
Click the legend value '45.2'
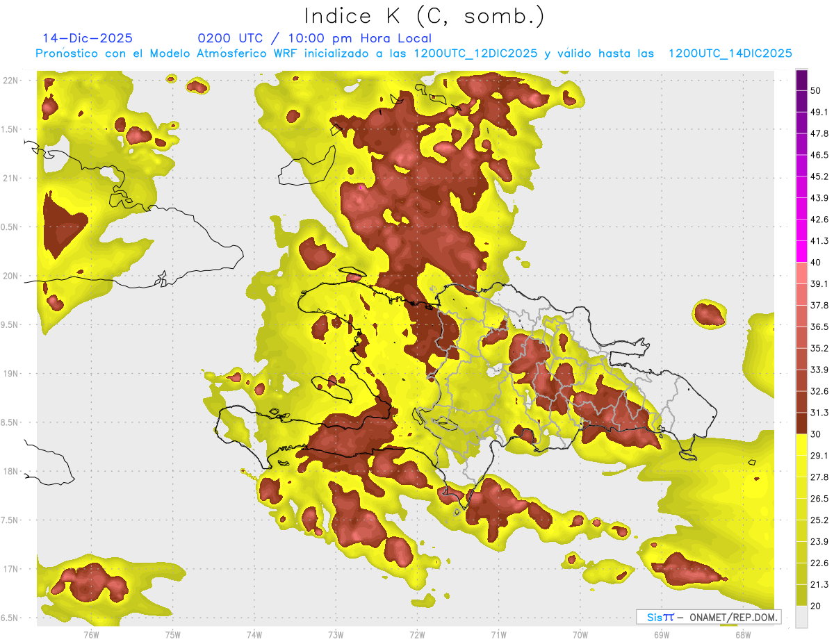coord(819,176)
